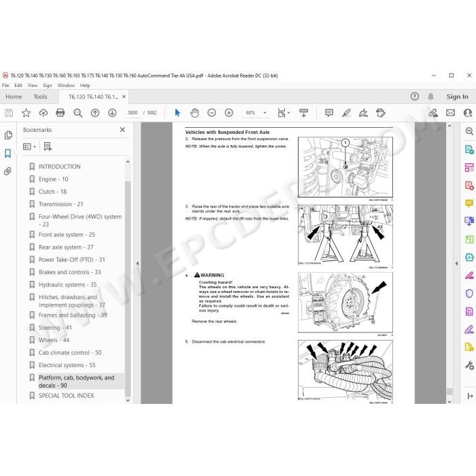Add new bookmark button

click(48, 147)
